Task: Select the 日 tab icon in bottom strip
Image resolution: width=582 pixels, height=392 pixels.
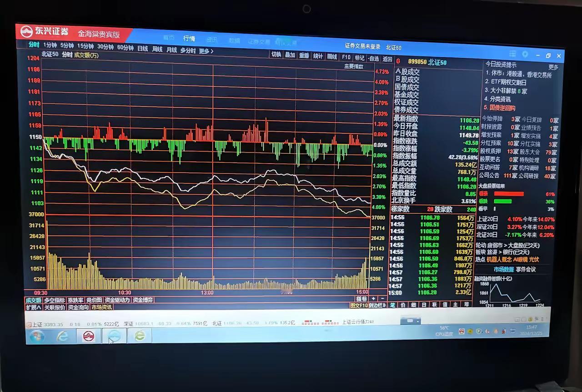Action: click(424, 305)
